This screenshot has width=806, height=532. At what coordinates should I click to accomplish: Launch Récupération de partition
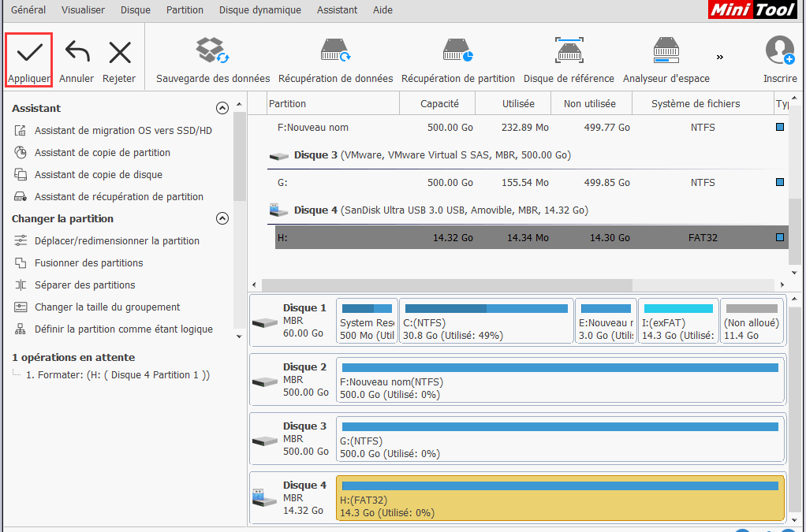pos(457,49)
